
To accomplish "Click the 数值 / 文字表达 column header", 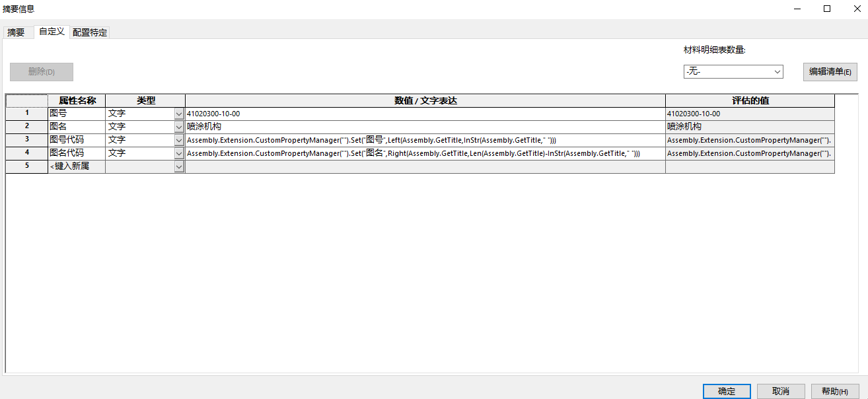I will click(x=425, y=101).
